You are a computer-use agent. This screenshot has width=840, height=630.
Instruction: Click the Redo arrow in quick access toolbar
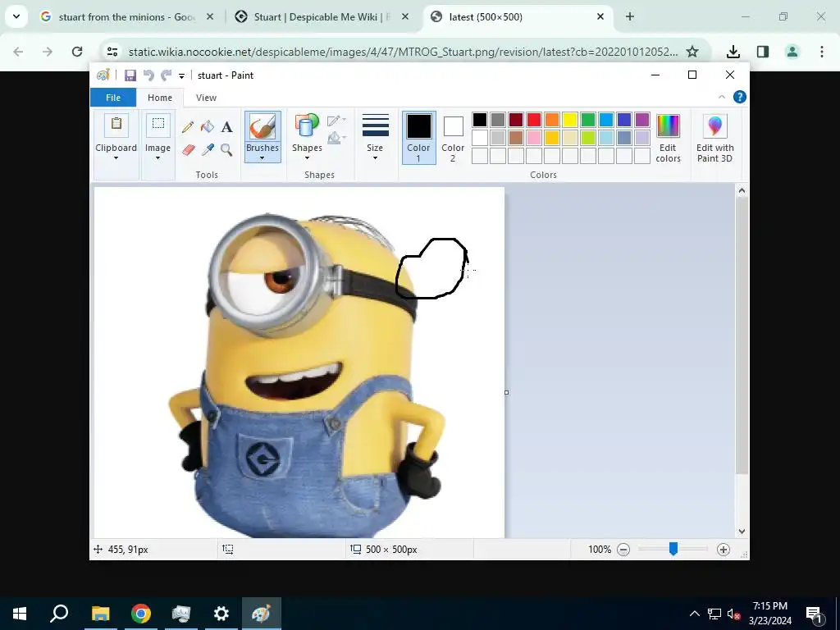(167, 75)
